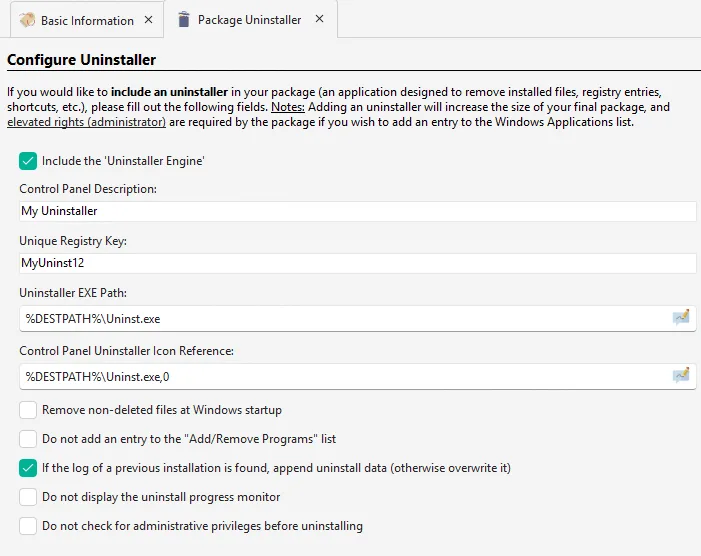Enable Do not display uninstall progress monitor

(28, 497)
